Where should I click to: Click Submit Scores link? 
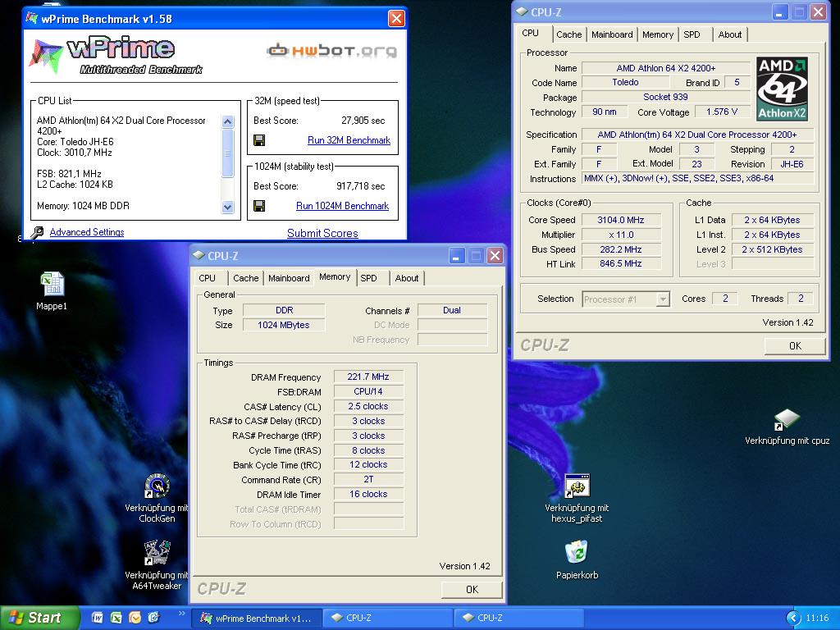click(x=322, y=233)
